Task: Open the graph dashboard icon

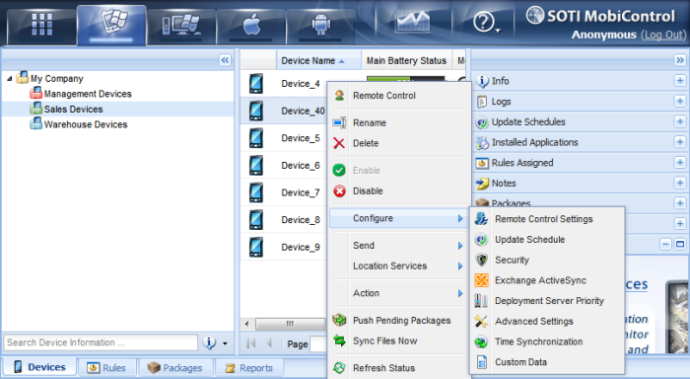Action: click(x=412, y=22)
